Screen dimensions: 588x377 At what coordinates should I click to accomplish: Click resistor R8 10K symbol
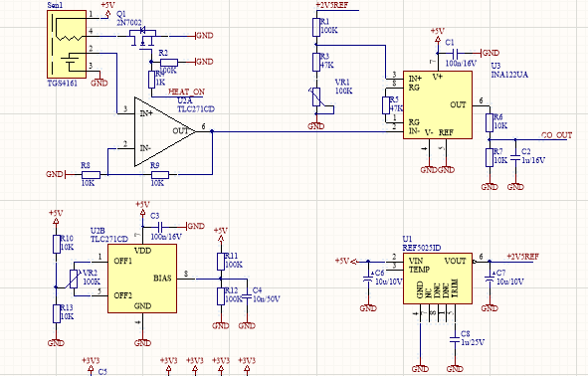click(91, 175)
